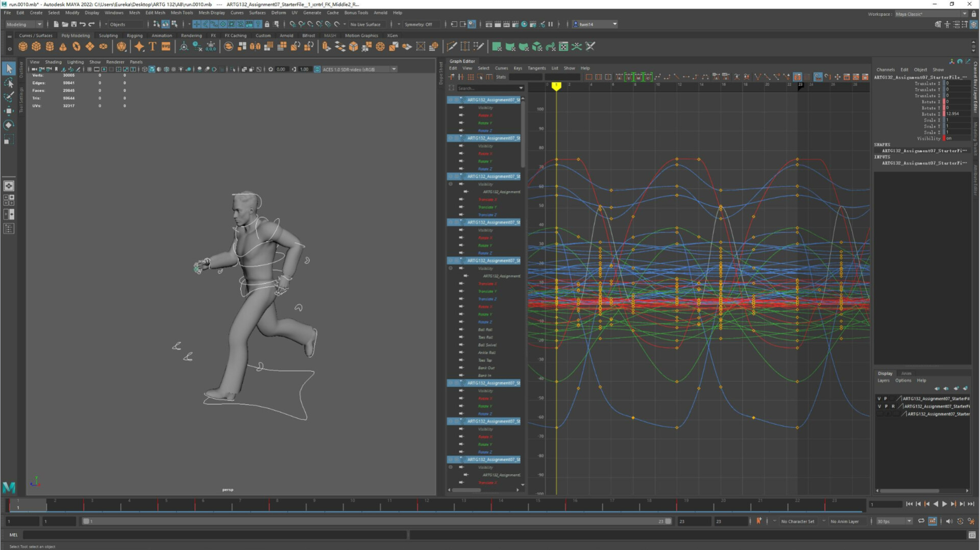The image size is (980, 550).
Task: Toggle the V visibility of the top display layer
Action: click(880, 398)
